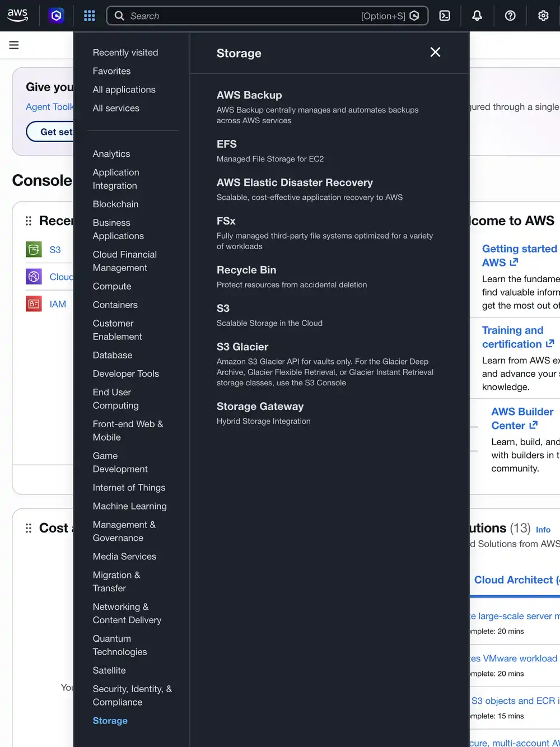This screenshot has width=560, height=747.
Task: Open the S3 link in Recently visited
Action: (55, 250)
